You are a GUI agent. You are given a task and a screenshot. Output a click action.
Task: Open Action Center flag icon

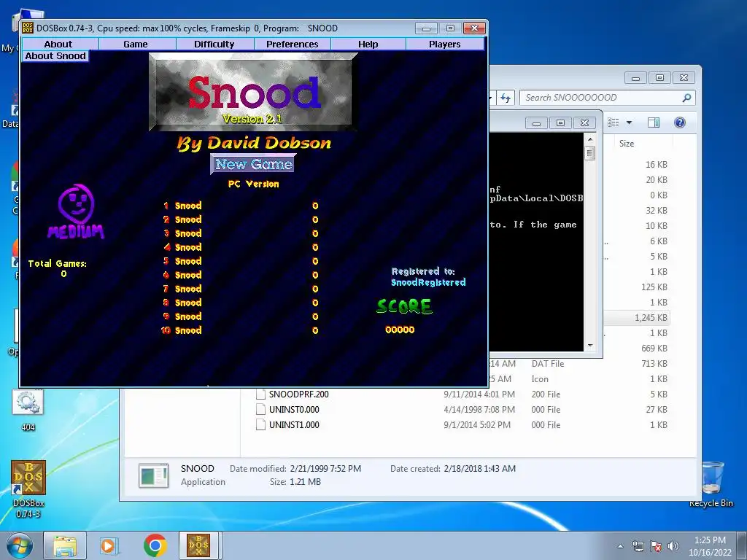pos(656,546)
